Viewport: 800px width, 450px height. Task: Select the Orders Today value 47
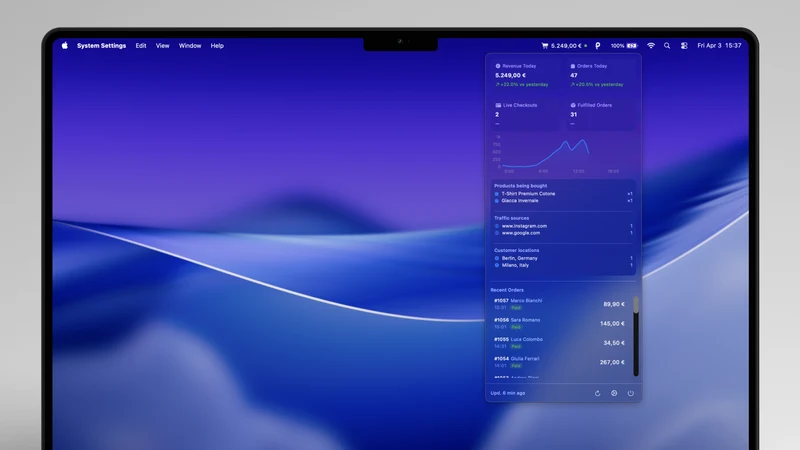pos(574,75)
